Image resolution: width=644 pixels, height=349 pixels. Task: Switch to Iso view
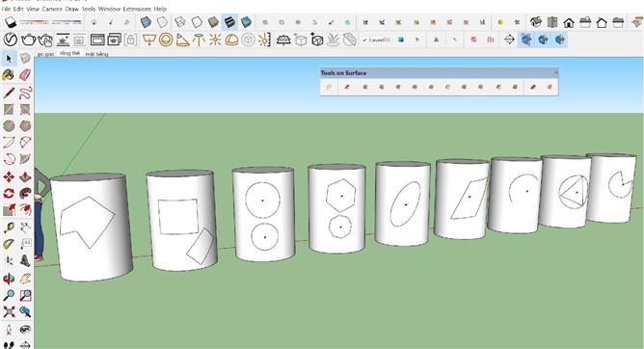(x=536, y=22)
